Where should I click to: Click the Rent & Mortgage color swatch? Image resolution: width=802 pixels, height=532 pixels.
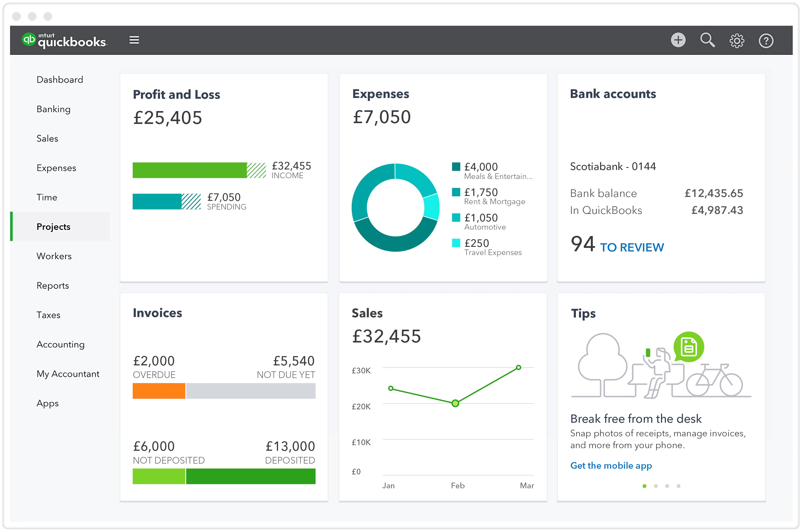pos(456,192)
